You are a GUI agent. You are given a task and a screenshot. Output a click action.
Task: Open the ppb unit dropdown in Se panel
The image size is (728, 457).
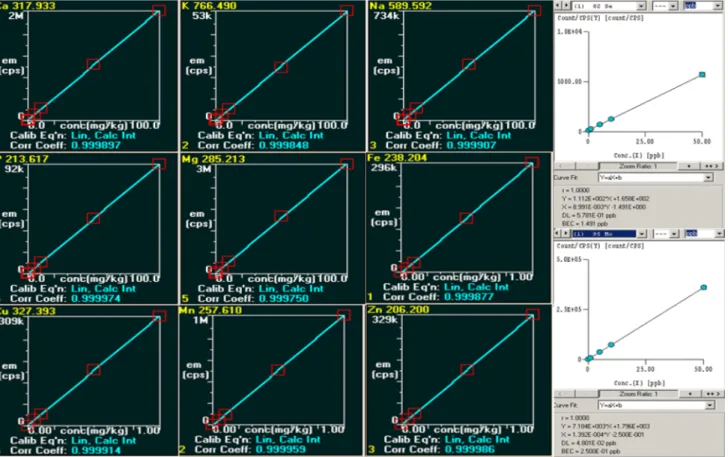(719, 6)
